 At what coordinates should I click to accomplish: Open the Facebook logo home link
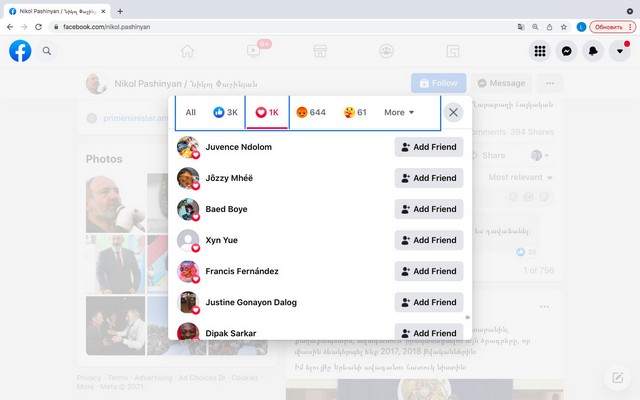click(x=20, y=51)
